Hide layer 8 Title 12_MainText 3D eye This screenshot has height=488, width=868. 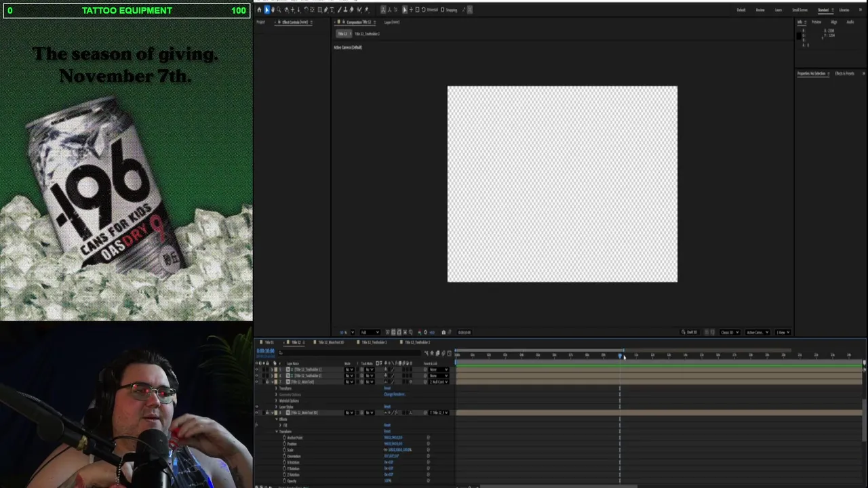pyautogui.click(x=256, y=413)
